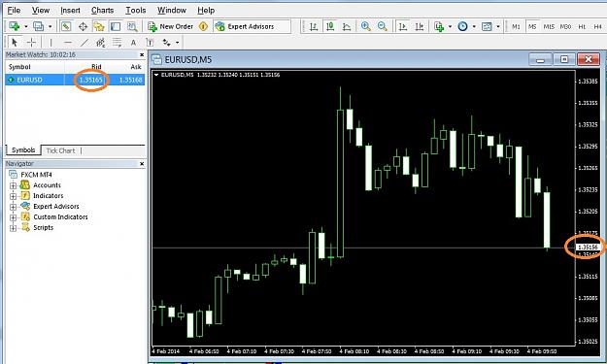Toggle Auto Scroll chart icon
Image resolution: width=607 pixels, height=364 pixels.
[403, 26]
